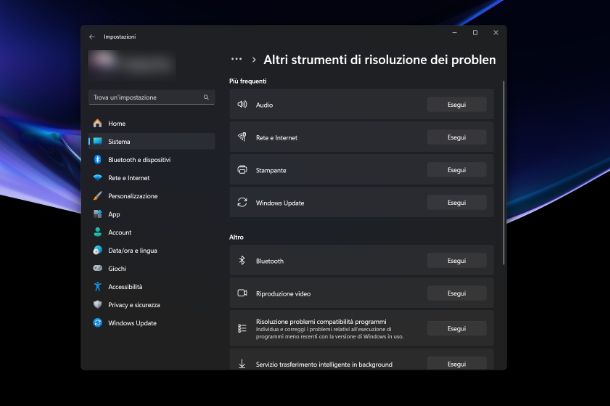
Task: Click the Privacy e sicurezza shield icon
Action: click(x=97, y=304)
